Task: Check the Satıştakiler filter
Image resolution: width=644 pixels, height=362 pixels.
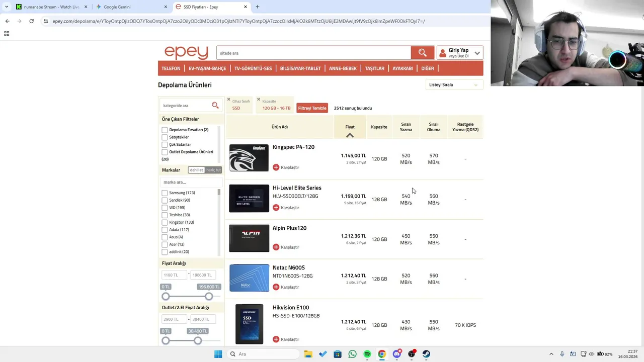Action: pos(165,137)
